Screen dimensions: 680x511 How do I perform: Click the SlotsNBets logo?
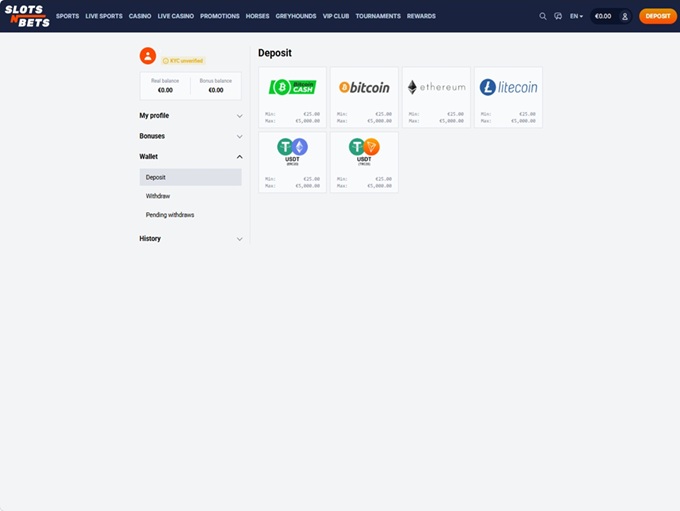(27, 16)
